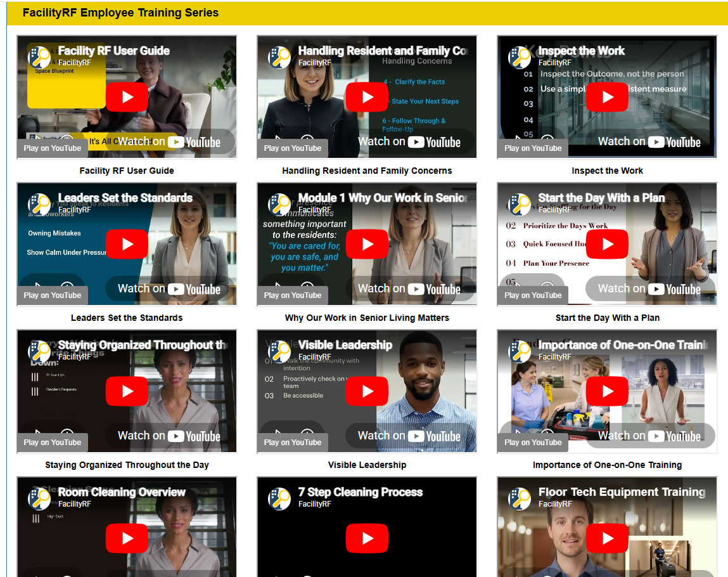Image resolution: width=728 pixels, height=577 pixels.
Task: Click Watch on YouTube for Visible Leadership
Action: 409,436
